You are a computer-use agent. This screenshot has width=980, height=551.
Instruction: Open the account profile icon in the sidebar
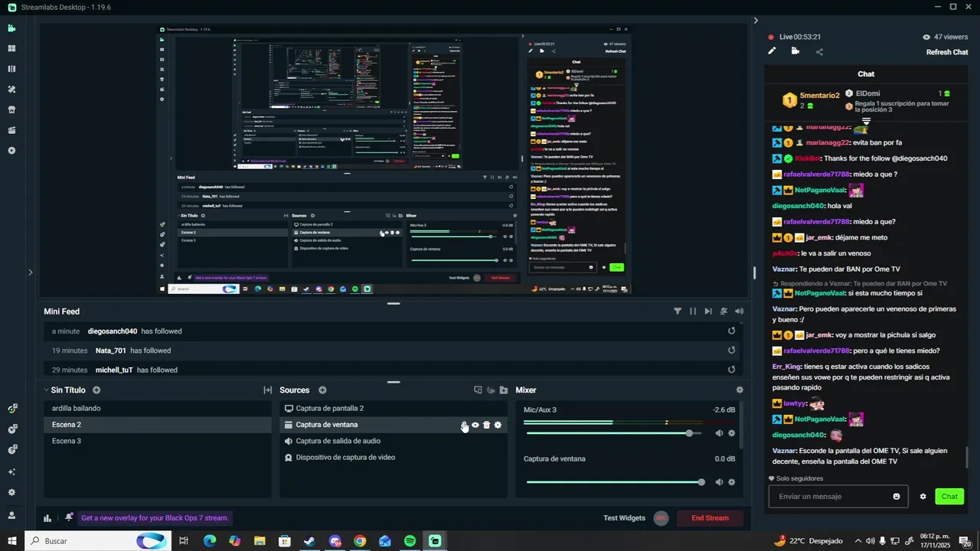(11, 515)
